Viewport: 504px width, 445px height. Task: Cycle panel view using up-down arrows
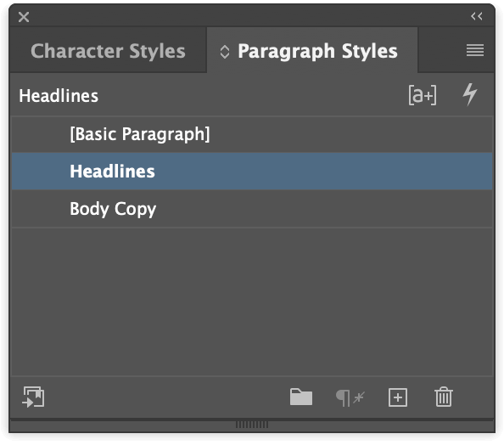tap(225, 52)
